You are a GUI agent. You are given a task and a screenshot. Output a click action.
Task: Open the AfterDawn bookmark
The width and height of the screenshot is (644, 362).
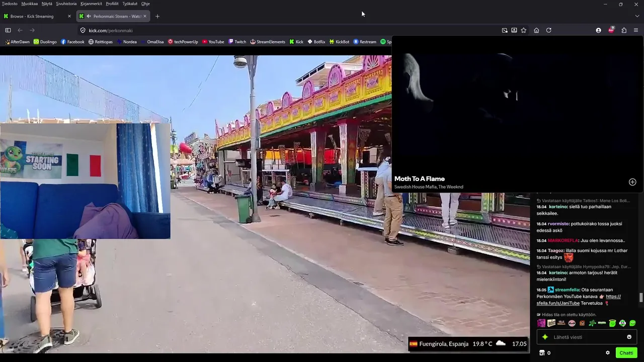[17, 42]
